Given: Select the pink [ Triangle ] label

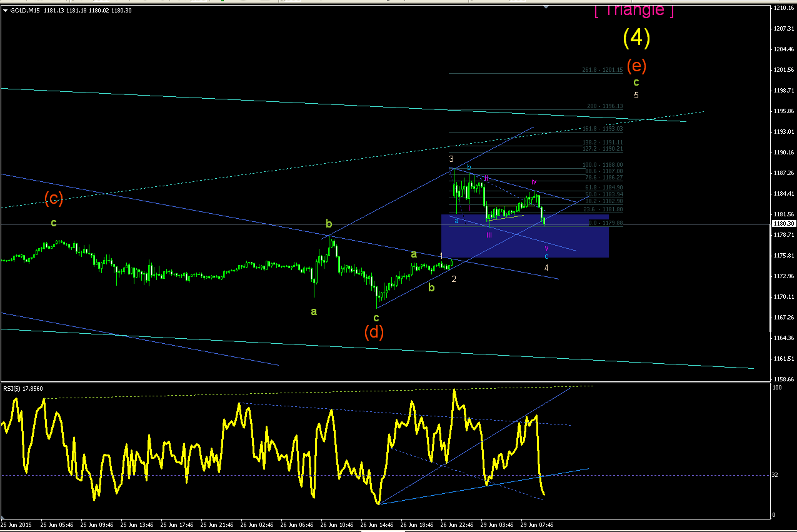Looking at the screenshot, I should tap(634, 9).
